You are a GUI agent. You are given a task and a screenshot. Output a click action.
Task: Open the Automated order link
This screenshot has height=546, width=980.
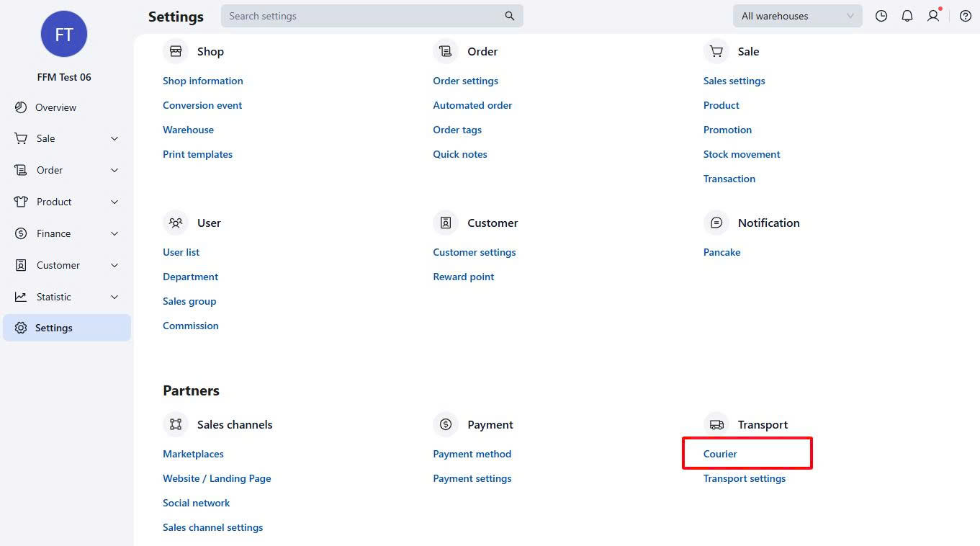pos(472,105)
